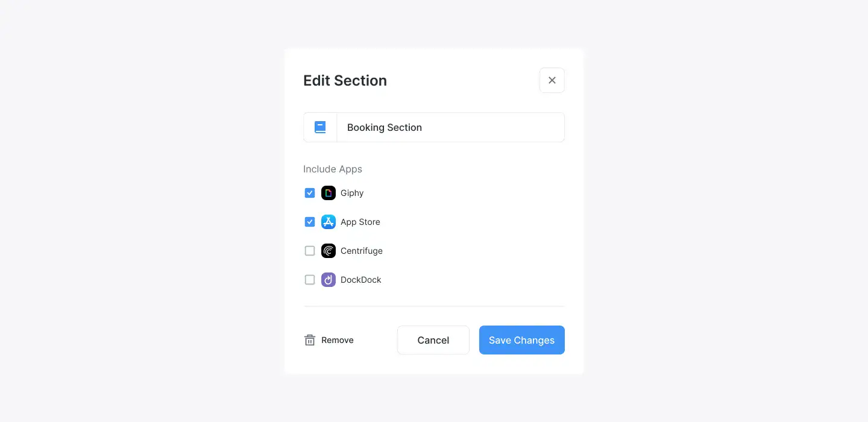The width and height of the screenshot is (868, 422).
Task: Select the DockDock label text
Action: tap(361, 280)
